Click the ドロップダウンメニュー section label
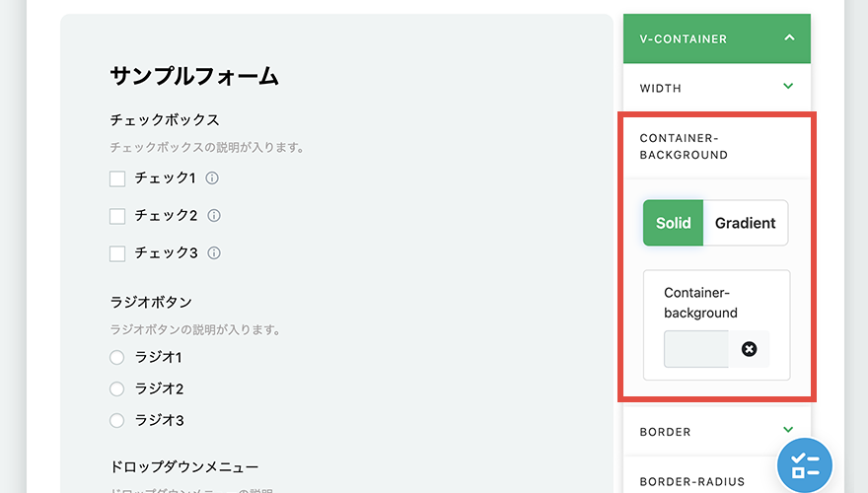This screenshot has width=868, height=493. pos(184,467)
